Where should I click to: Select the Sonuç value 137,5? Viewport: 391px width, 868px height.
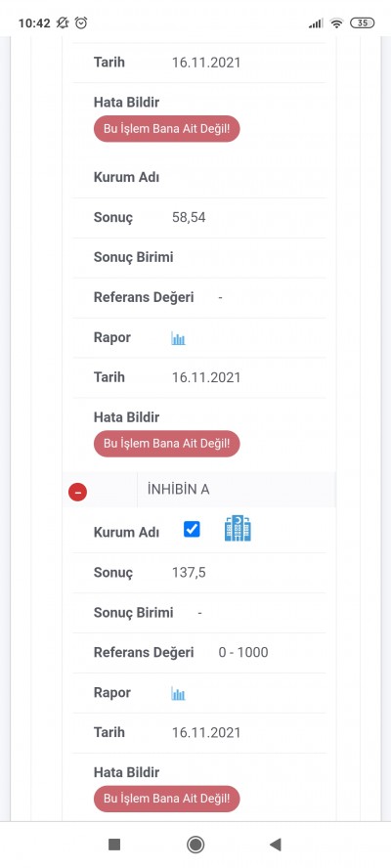click(x=189, y=573)
